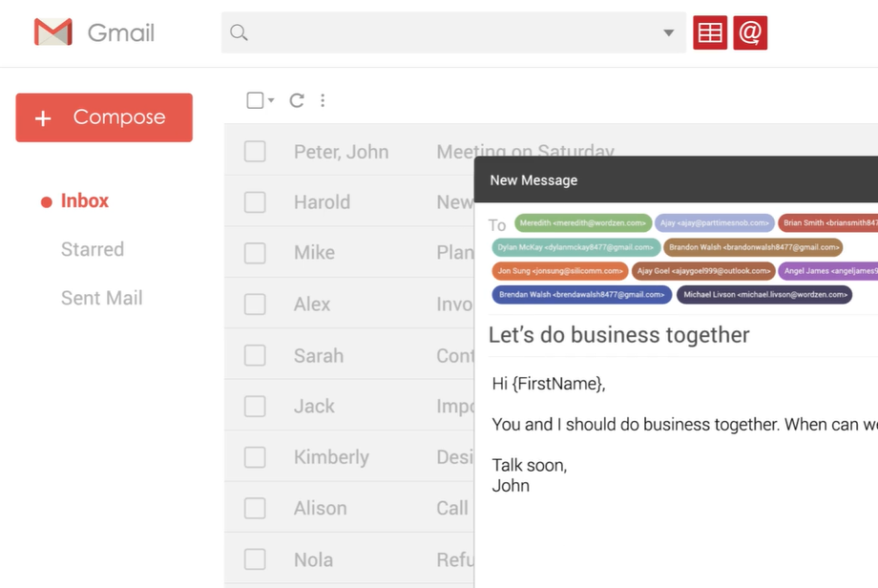The height and width of the screenshot is (588, 878).
Task: Check the checkbox on Harold's email
Action: pos(255,201)
